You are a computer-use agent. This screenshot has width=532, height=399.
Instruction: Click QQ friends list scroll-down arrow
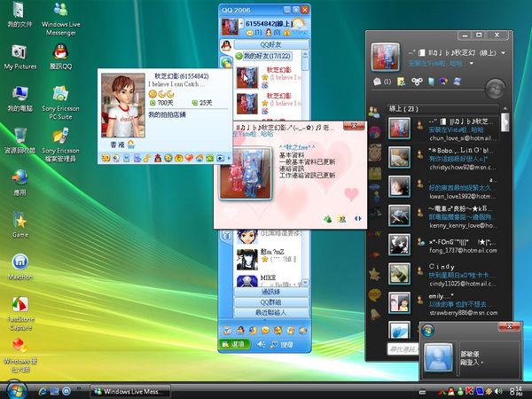305,282
